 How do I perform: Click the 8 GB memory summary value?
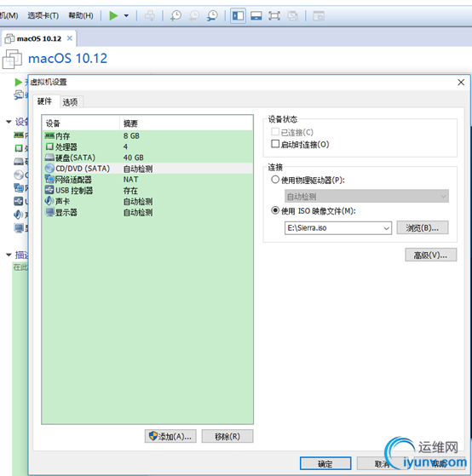click(x=131, y=135)
